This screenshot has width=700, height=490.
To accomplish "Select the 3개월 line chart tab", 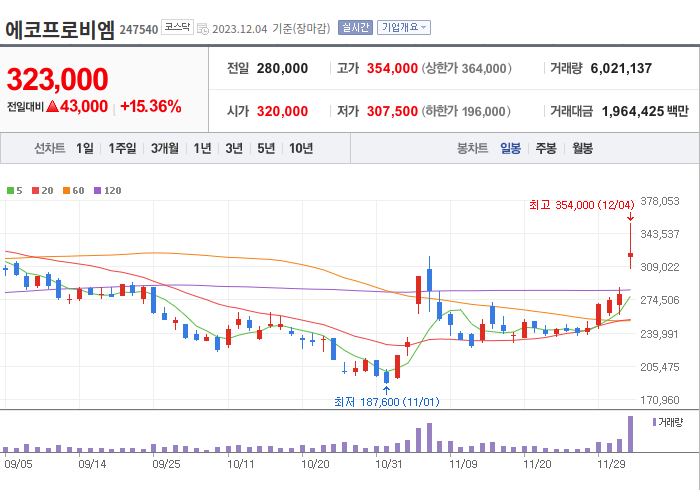I will coord(165,148).
